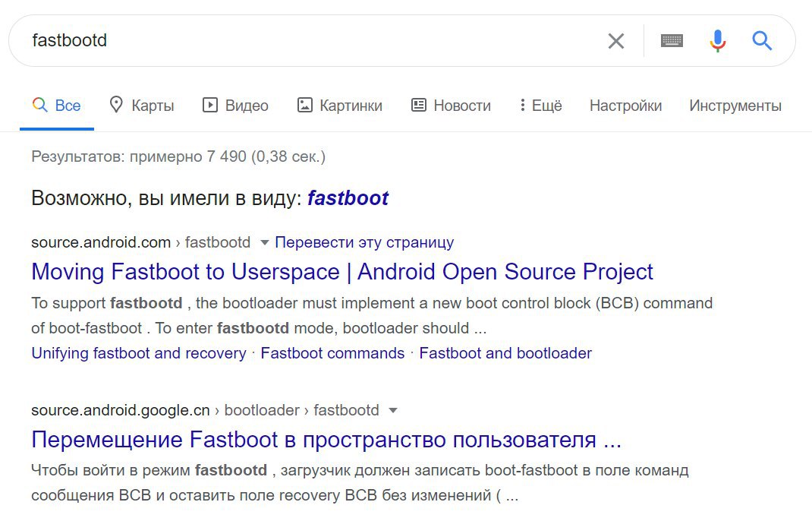Click the Карты map pin icon
812x521 pixels.
tap(116, 105)
